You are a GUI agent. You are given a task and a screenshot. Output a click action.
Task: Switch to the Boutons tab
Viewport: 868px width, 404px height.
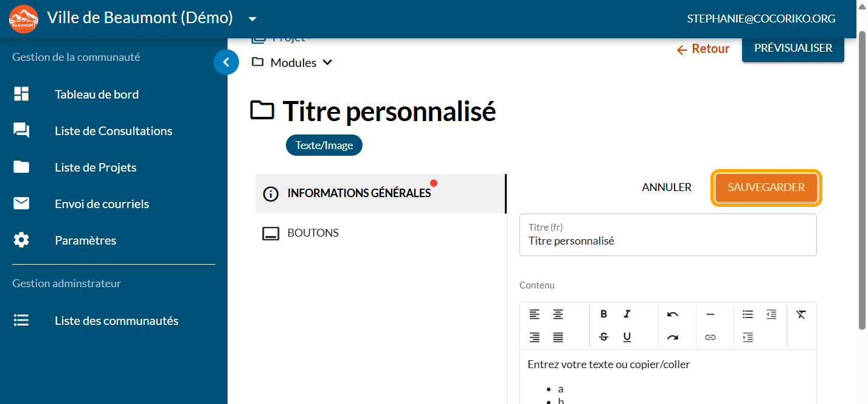pos(313,233)
